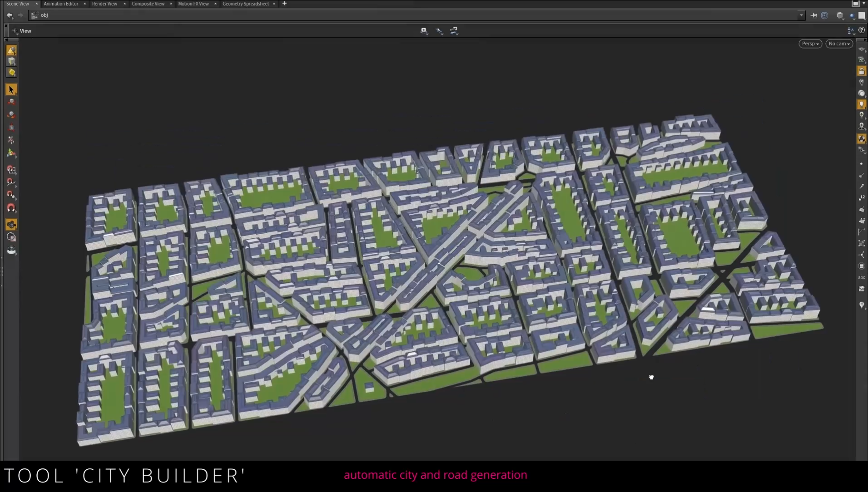Close the Animation Editor tab
The image size is (868, 492).
(x=85, y=4)
